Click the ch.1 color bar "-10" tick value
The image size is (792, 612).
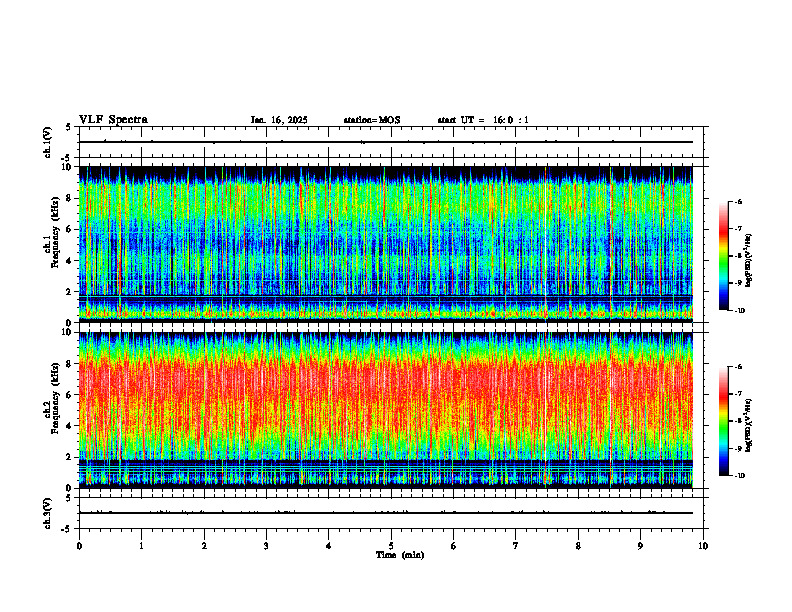(740, 311)
